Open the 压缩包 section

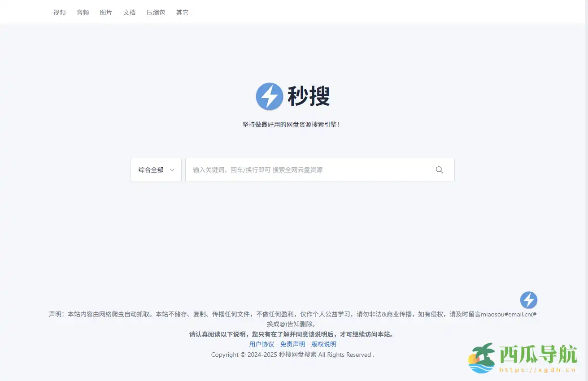coord(155,13)
